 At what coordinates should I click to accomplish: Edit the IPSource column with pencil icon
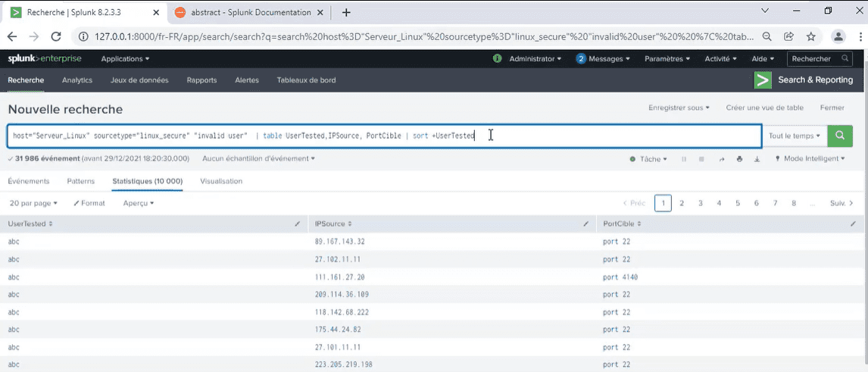point(585,224)
